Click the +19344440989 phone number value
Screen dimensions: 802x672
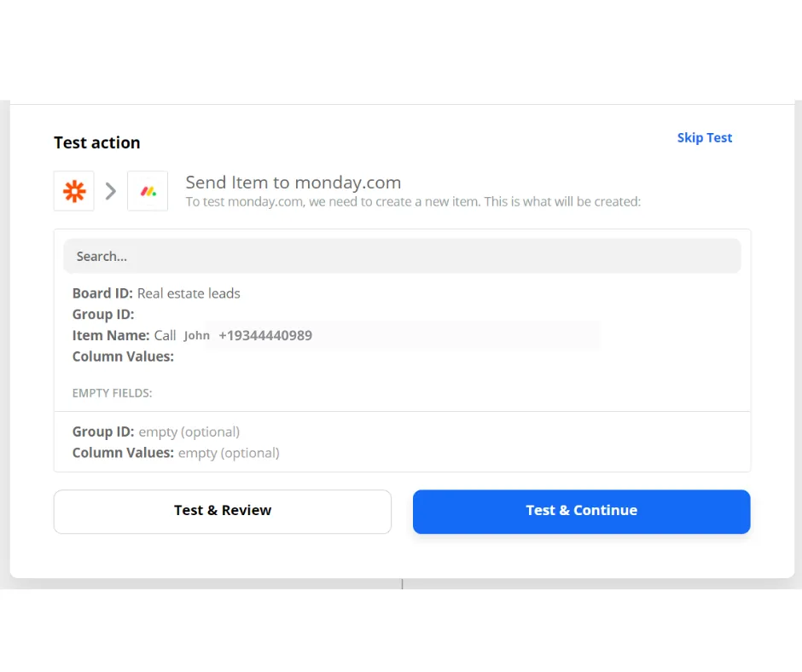click(x=265, y=336)
